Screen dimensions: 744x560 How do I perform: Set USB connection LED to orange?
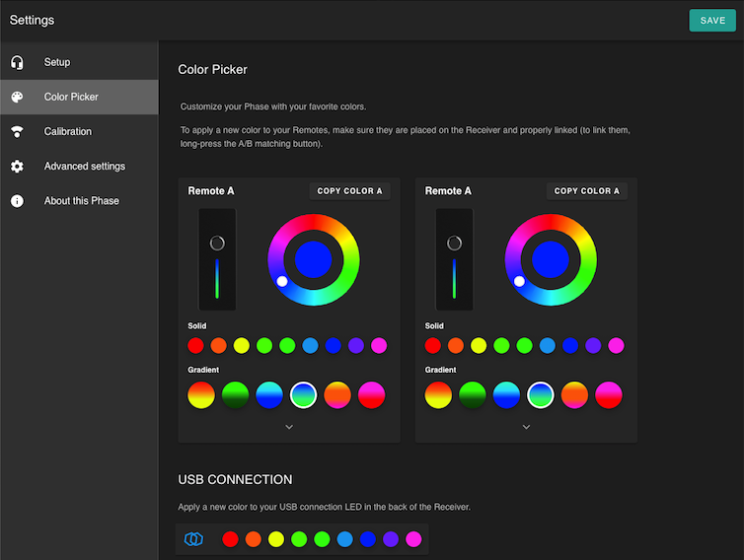click(x=253, y=539)
